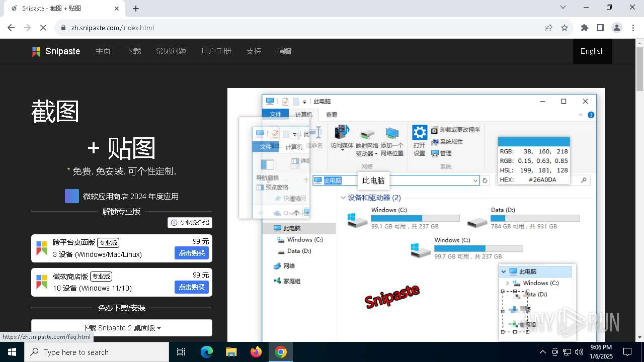The width and height of the screenshot is (644, 362).
Task: Open the network tray icon
Action: tap(567, 352)
